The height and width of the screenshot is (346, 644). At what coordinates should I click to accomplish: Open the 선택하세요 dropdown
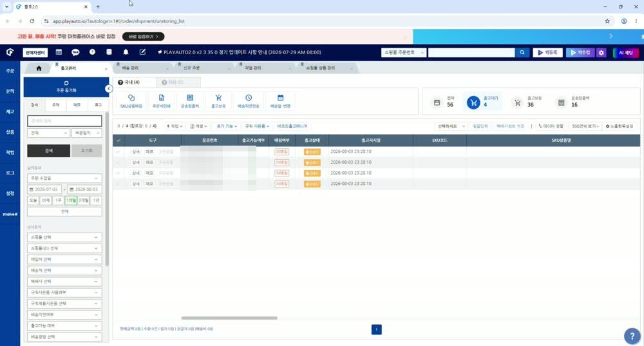click(x=451, y=126)
